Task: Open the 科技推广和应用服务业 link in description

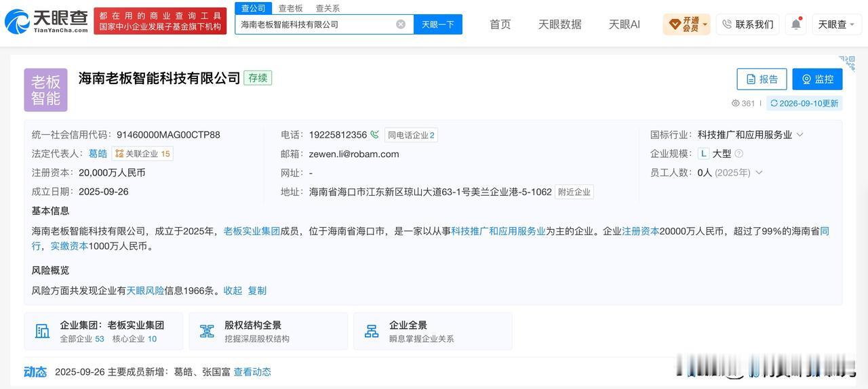Action: [498, 231]
